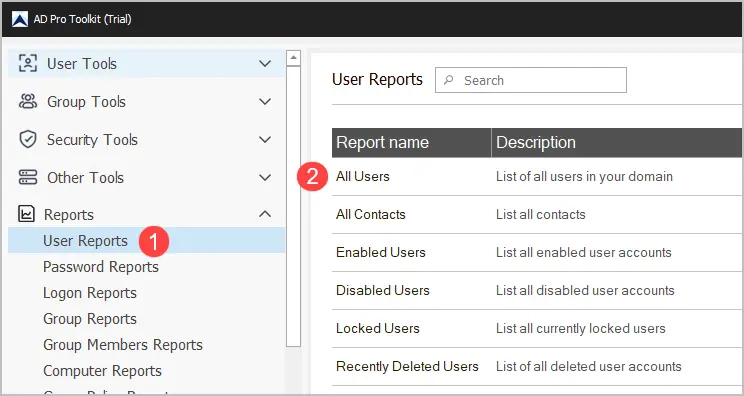Image resolution: width=744 pixels, height=396 pixels.
Task: Click the Security Tools shield icon
Action: click(28, 139)
